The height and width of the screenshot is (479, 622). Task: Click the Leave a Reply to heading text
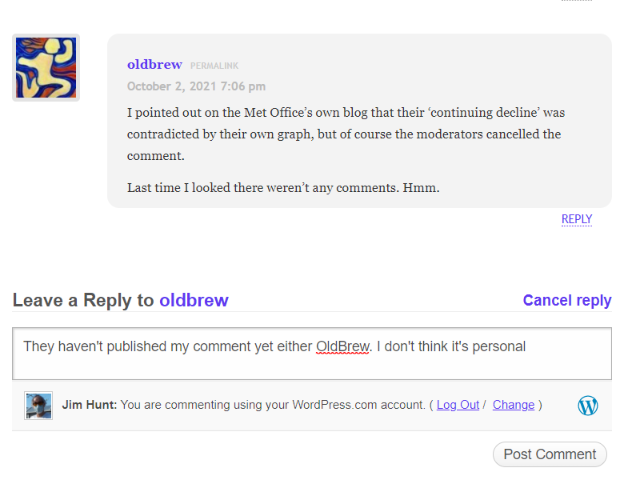click(x=83, y=300)
